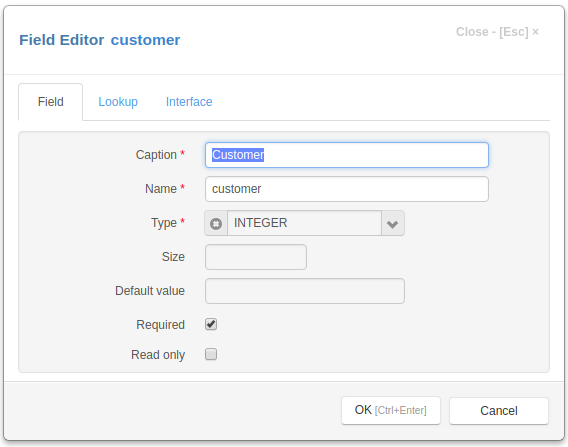The image size is (568, 447).
Task: Open the Lookup tab
Action: [x=118, y=102]
